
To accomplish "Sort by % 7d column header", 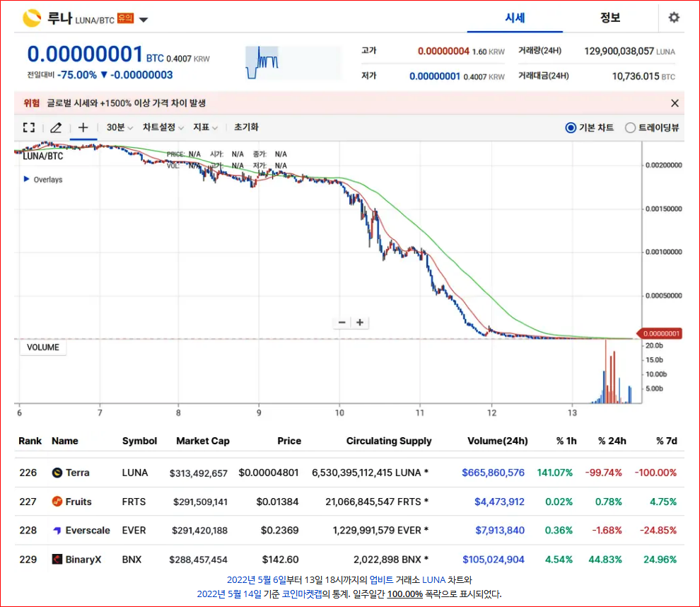I will click(x=667, y=441).
